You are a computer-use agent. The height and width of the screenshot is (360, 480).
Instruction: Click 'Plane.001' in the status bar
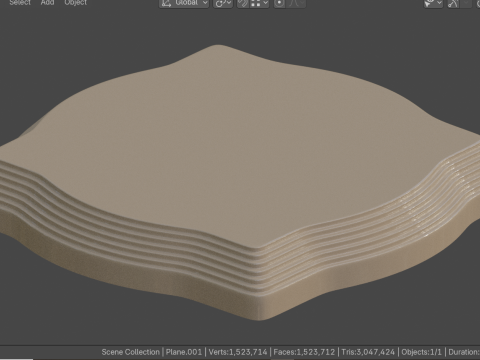tap(184, 352)
